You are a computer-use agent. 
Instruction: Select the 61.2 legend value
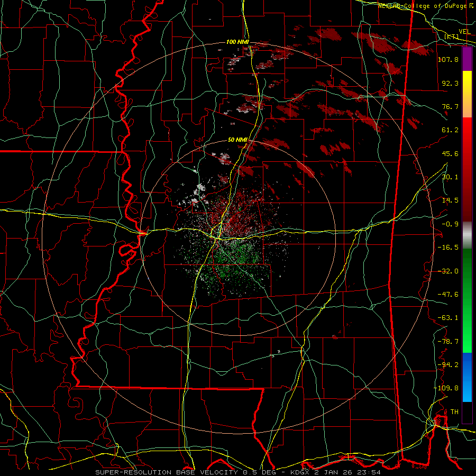pyautogui.click(x=450, y=130)
